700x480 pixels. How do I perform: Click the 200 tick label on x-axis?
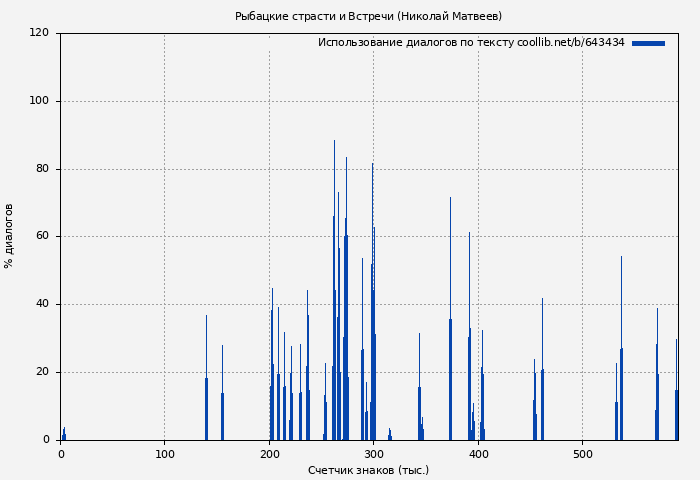pyautogui.click(x=269, y=454)
